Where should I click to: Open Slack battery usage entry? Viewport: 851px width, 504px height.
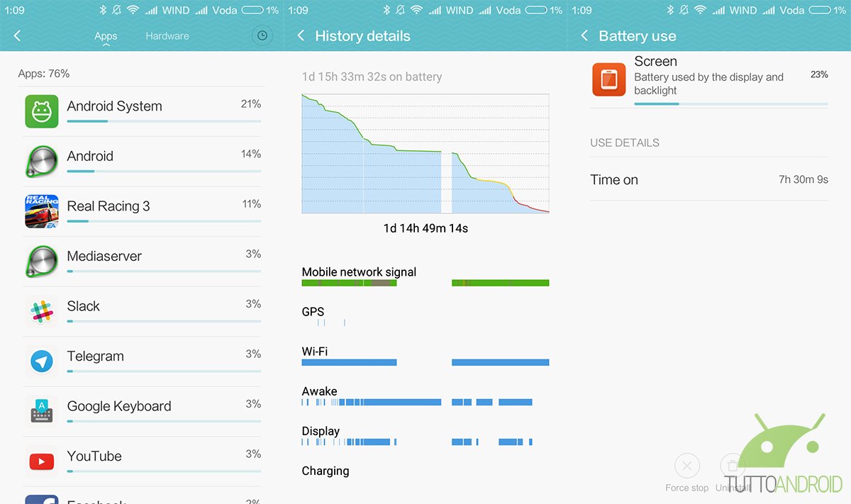[142, 311]
